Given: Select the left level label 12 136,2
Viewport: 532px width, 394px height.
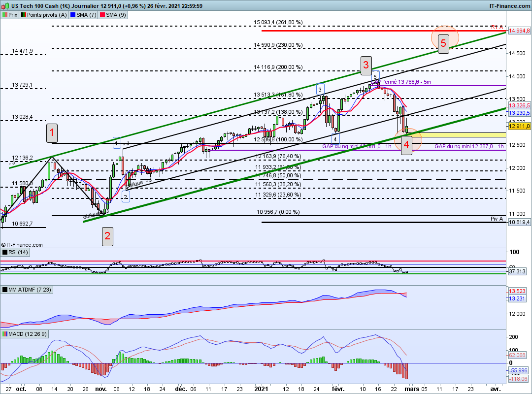Looking at the screenshot, I should 22,158.
